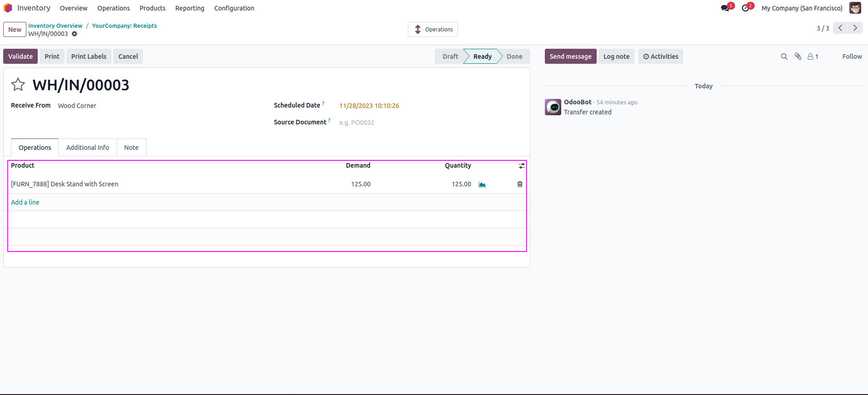Image resolution: width=868 pixels, height=395 pixels.
Task: Go to next record arrow
Action: point(855,28)
